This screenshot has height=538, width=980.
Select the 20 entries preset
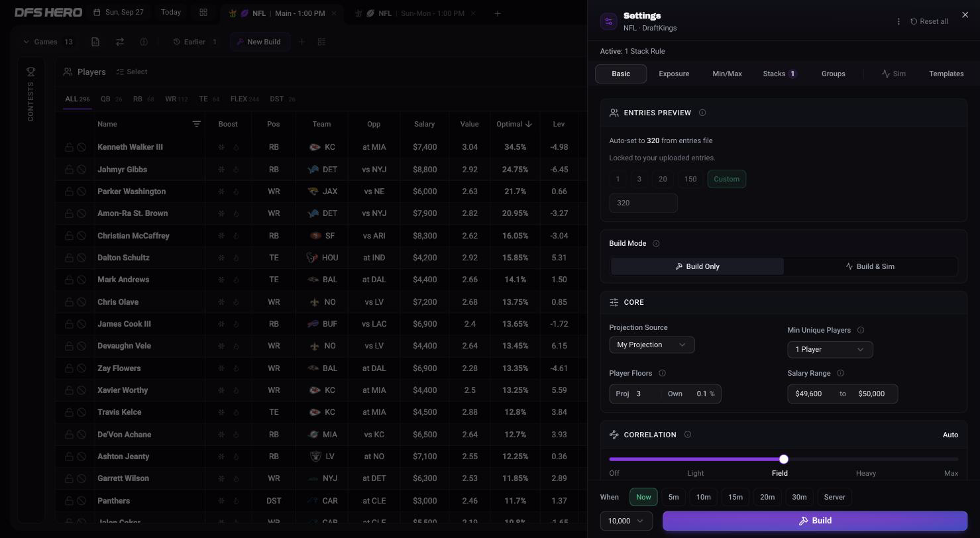[x=662, y=179]
